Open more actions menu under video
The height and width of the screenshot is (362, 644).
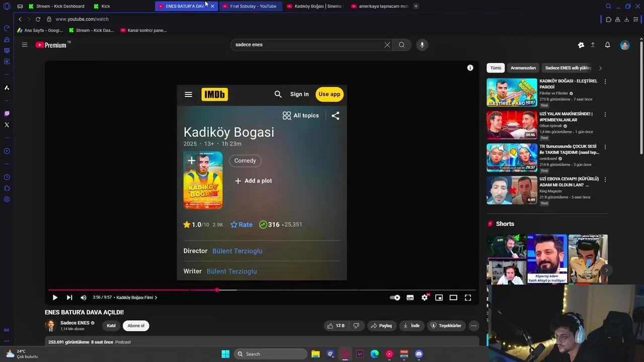473,326
